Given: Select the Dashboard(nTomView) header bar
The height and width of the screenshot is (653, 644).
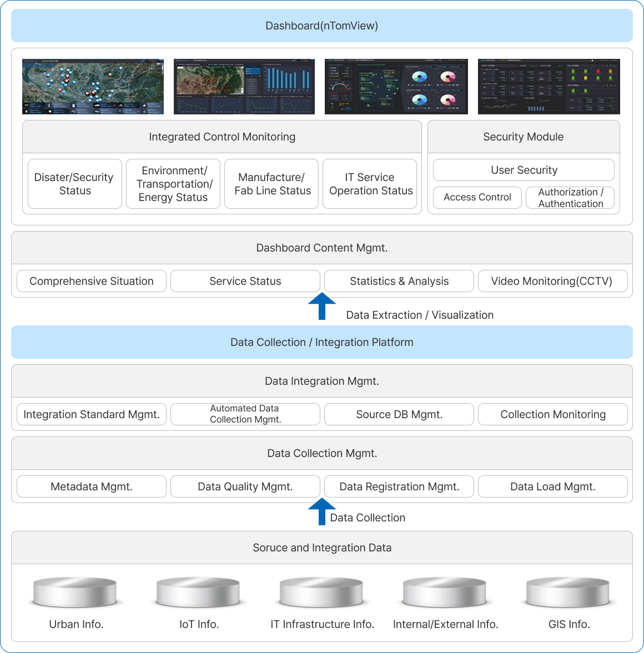Looking at the screenshot, I should tap(322, 26).
